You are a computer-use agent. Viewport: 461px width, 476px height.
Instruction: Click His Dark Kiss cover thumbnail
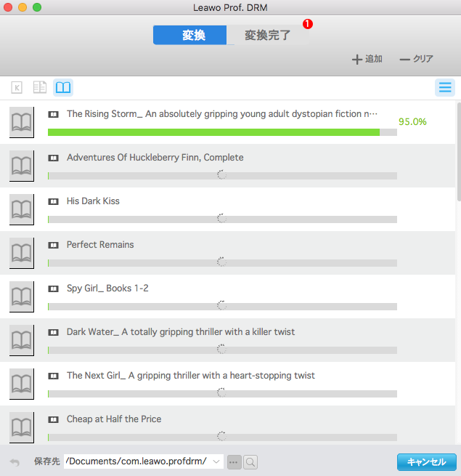coord(22,209)
